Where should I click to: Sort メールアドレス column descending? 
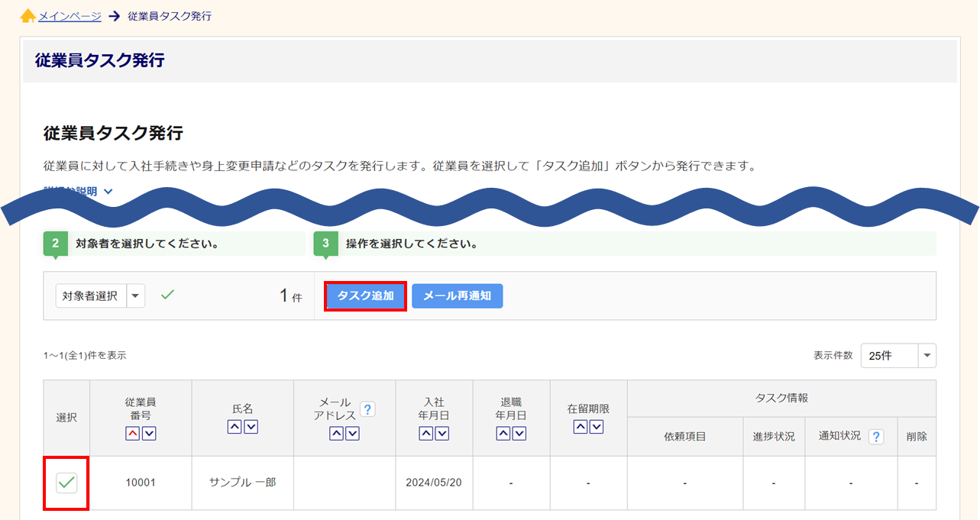point(352,434)
